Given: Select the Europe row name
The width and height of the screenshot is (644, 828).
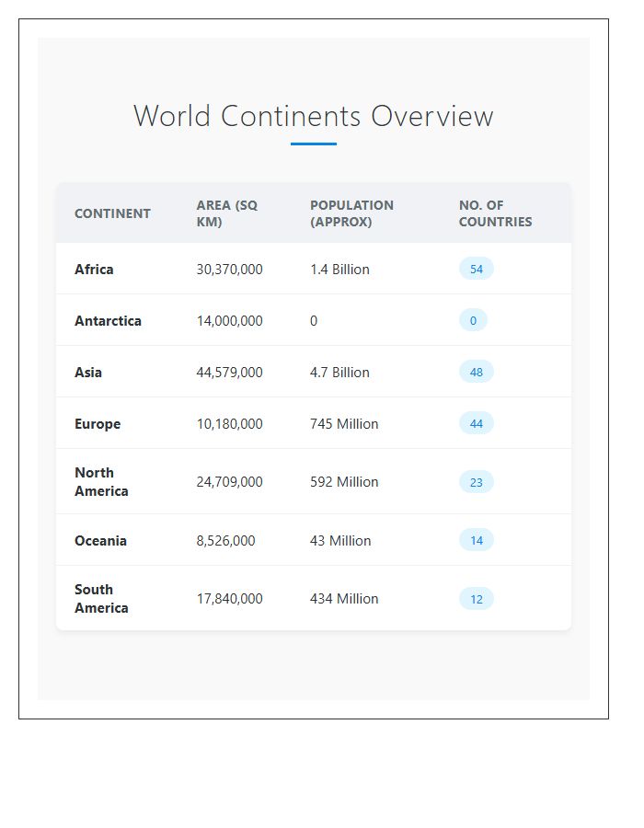Looking at the screenshot, I should click(x=98, y=424).
